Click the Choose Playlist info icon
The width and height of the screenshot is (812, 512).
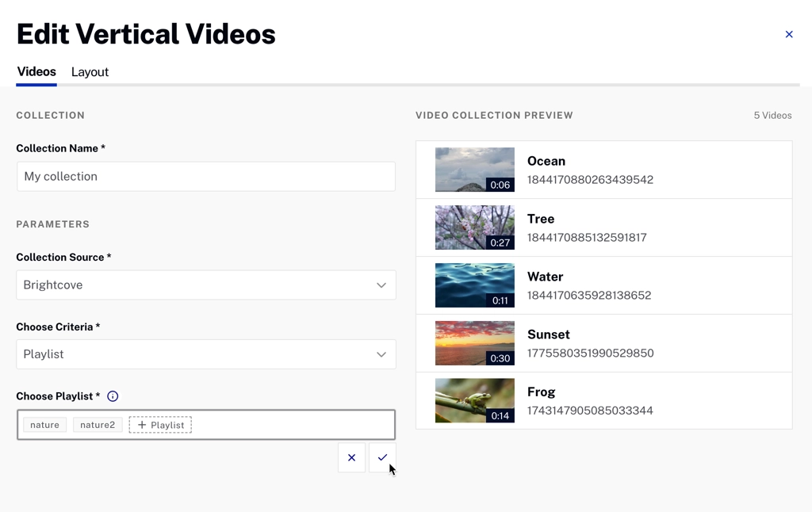click(113, 396)
